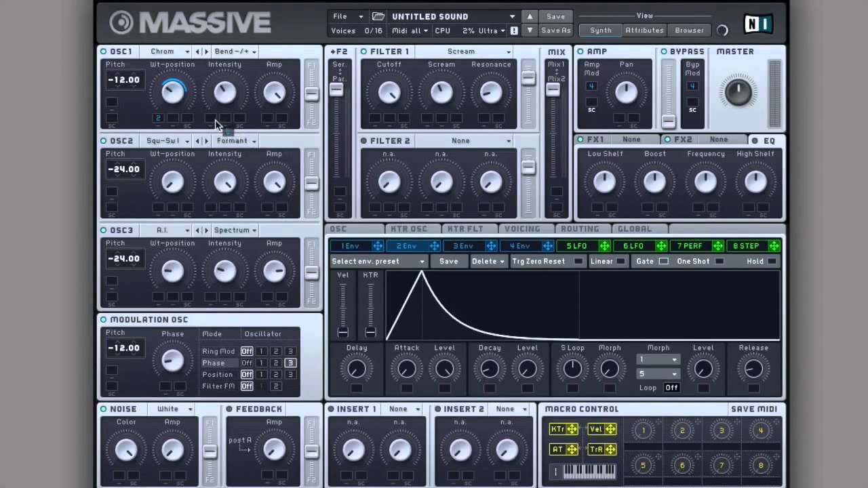Viewport: 868px width, 488px height.
Task: Click the OSC1 pitch value -12.00
Action: pos(124,80)
